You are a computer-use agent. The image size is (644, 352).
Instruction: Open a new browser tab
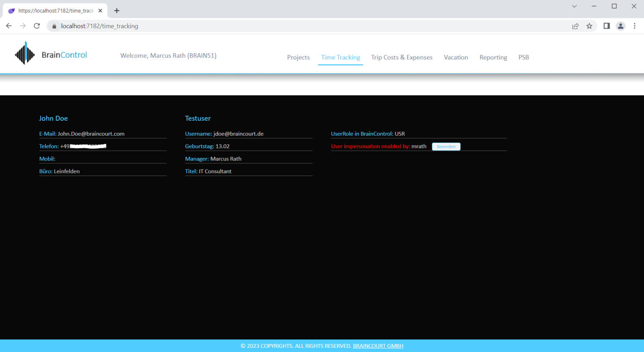coord(117,10)
